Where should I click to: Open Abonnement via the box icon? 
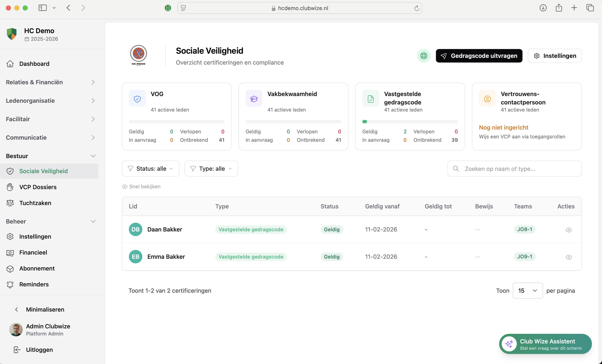coord(10,268)
